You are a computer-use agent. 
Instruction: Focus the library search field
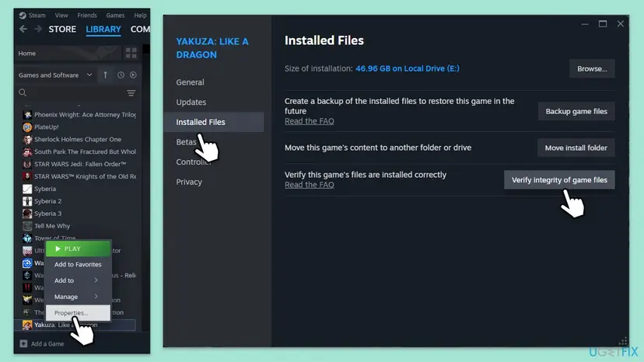(x=76, y=92)
